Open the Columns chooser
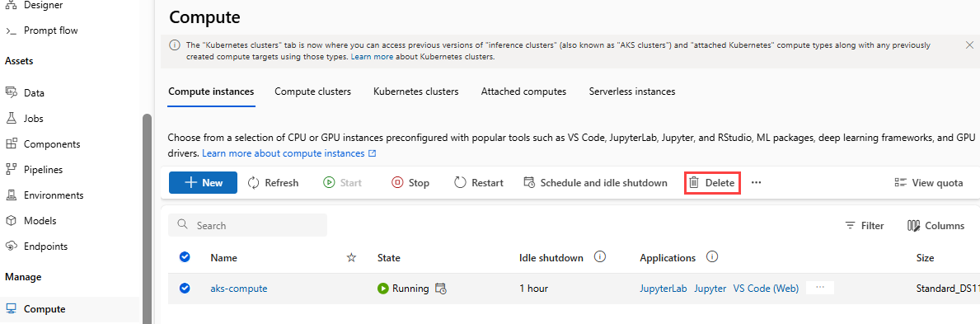This screenshot has height=324, width=980. [x=935, y=226]
